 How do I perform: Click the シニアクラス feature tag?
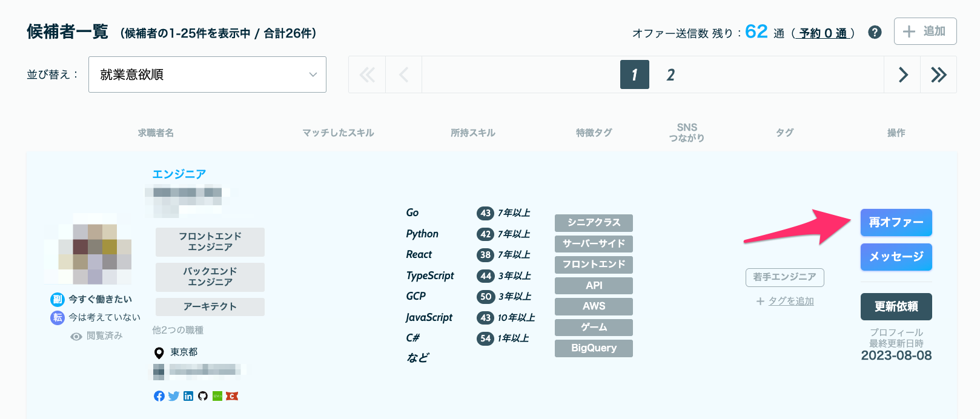(x=594, y=222)
